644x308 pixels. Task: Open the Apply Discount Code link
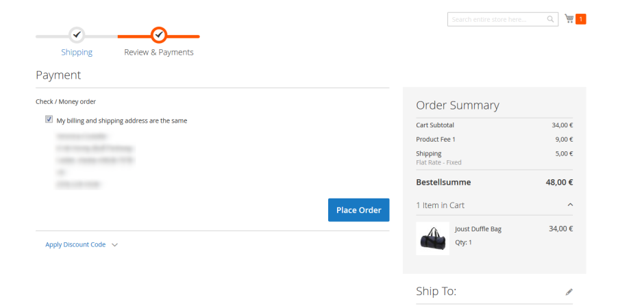[x=75, y=244]
